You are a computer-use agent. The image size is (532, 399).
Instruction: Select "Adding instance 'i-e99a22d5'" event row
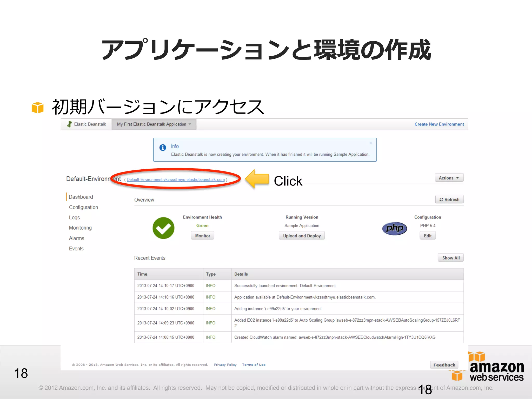tap(299, 309)
